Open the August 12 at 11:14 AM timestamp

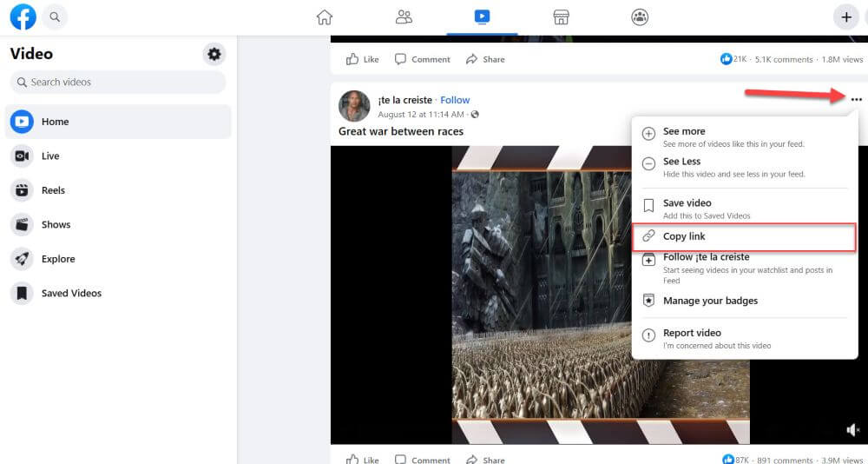(421, 114)
